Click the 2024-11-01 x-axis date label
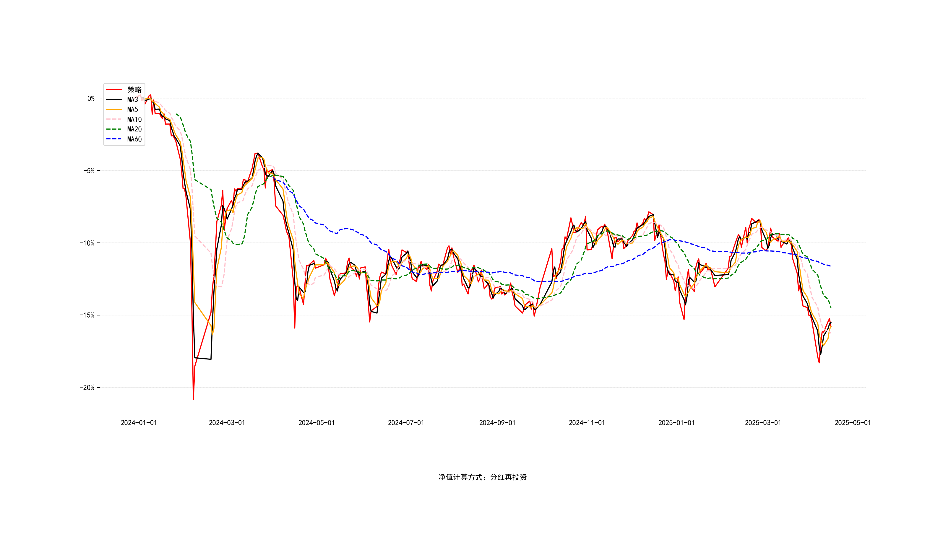The width and height of the screenshot is (951, 560). point(587,423)
